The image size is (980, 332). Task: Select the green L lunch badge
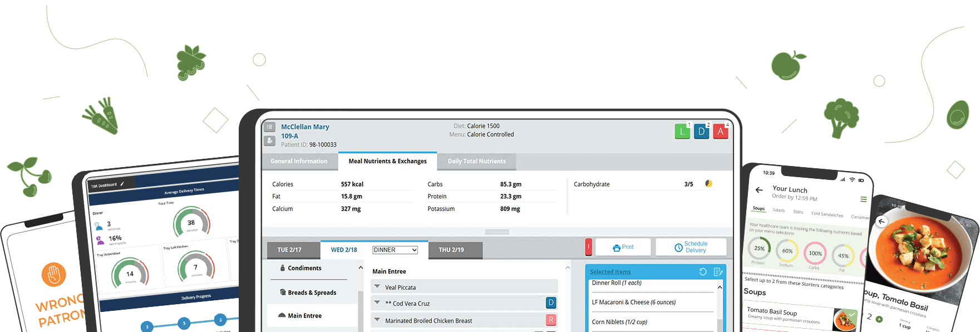tap(682, 131)
